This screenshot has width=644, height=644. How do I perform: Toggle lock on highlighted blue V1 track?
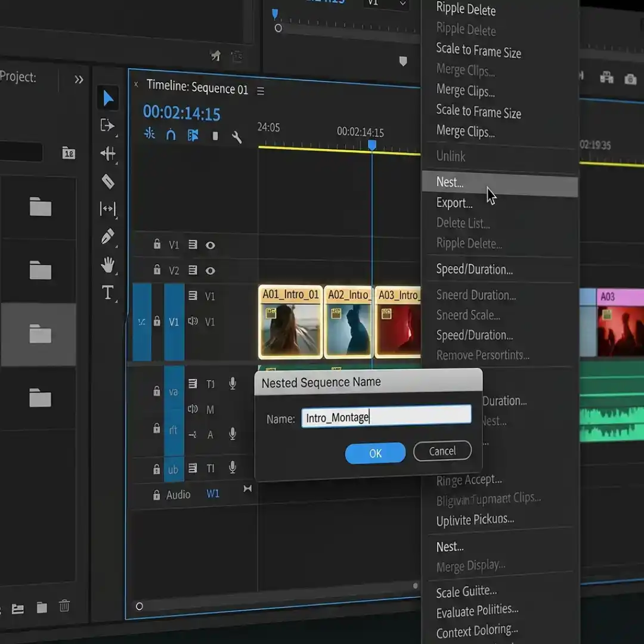click(x=157, y=321)
